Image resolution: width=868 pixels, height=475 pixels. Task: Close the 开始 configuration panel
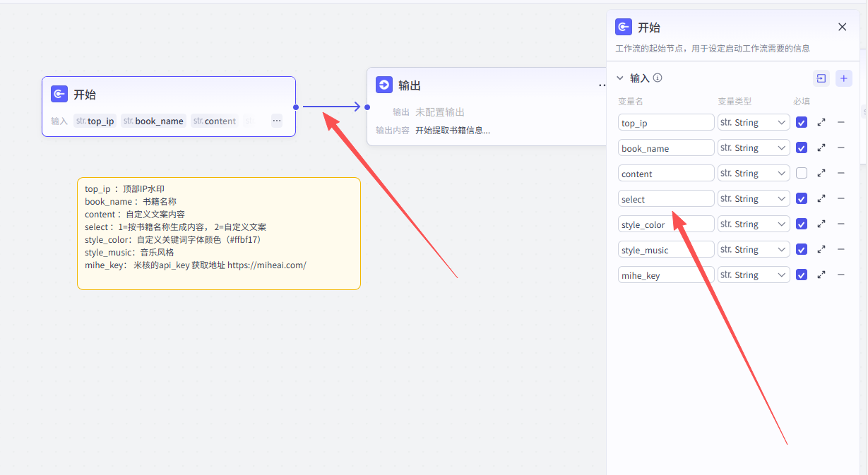[x=842, y=28]
